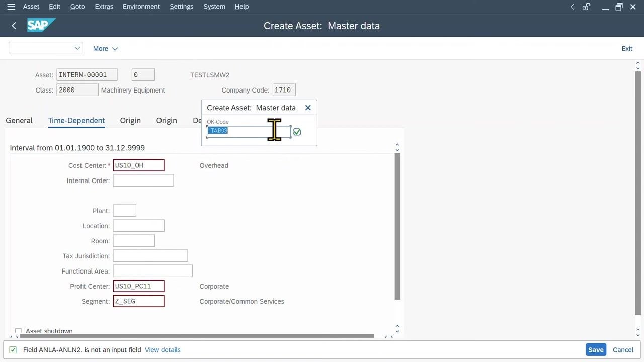Open the Environment menu
This screenshot has width=644, height=362.
coord(141,7)
